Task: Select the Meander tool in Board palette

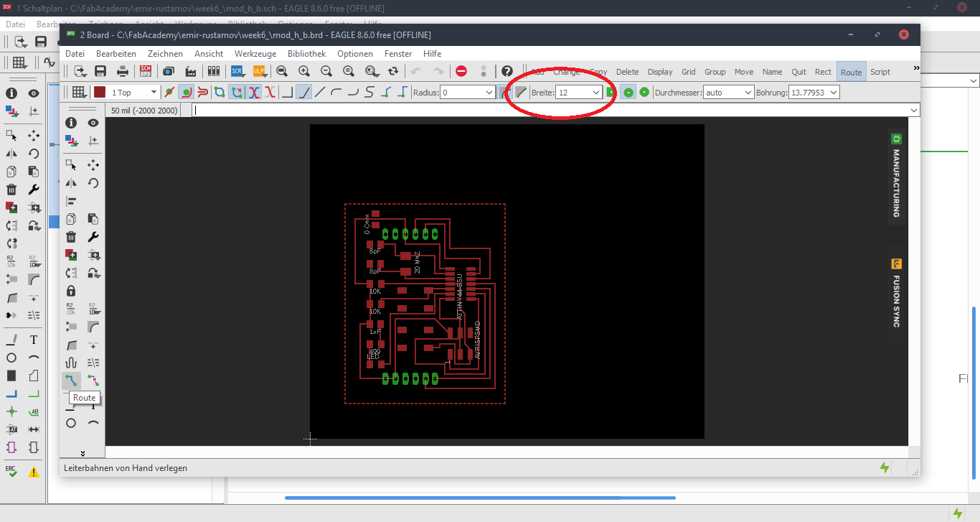Action: point(71,363)
